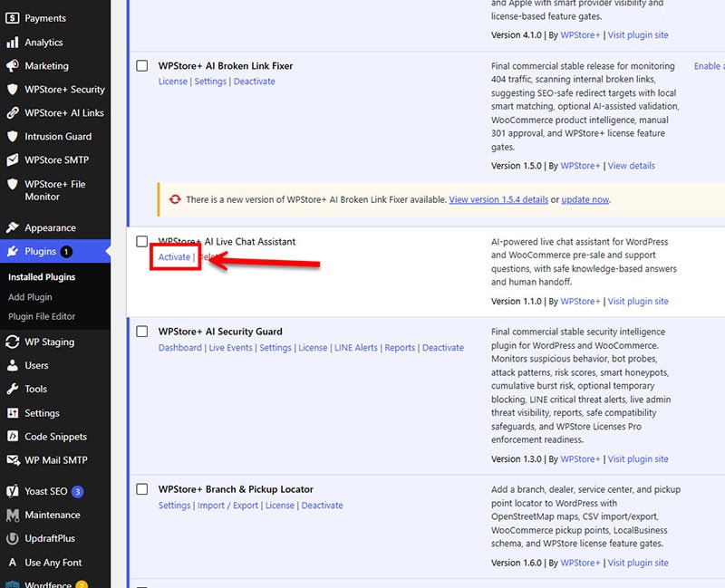The image size is (725, 588).
Task: Select the AI Broken Link Fixer checkbox
Action: (142, 65)
